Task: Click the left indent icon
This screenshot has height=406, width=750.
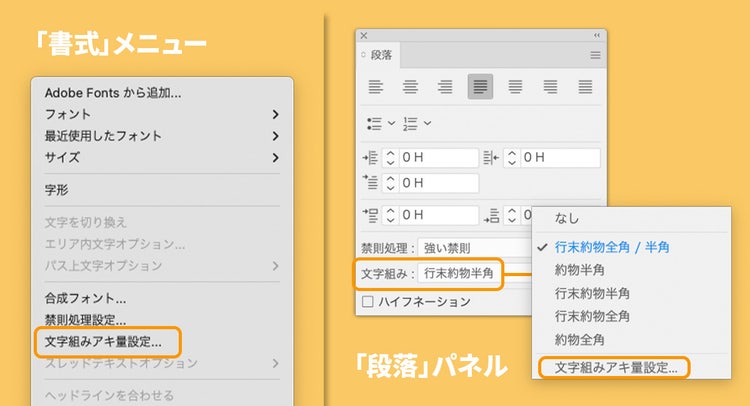Action: click(x=370, y=157)
